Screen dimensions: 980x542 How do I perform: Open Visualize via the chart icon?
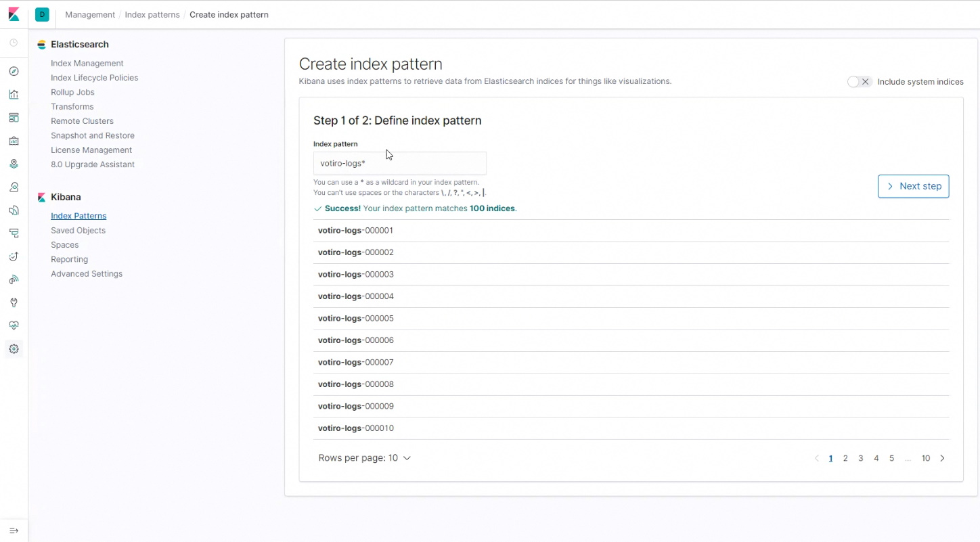(14, 95)
